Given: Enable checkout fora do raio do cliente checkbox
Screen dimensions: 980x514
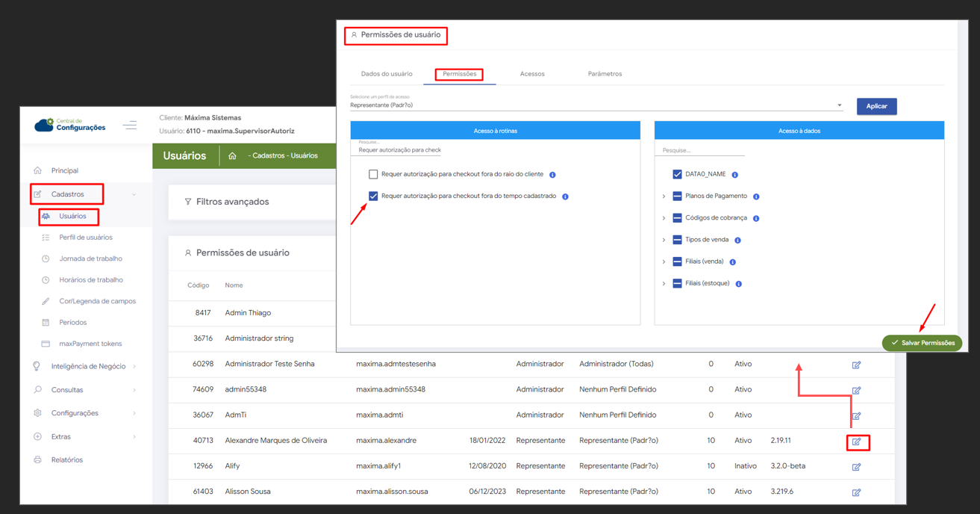Looking at the screenshot, I should 373,174.
